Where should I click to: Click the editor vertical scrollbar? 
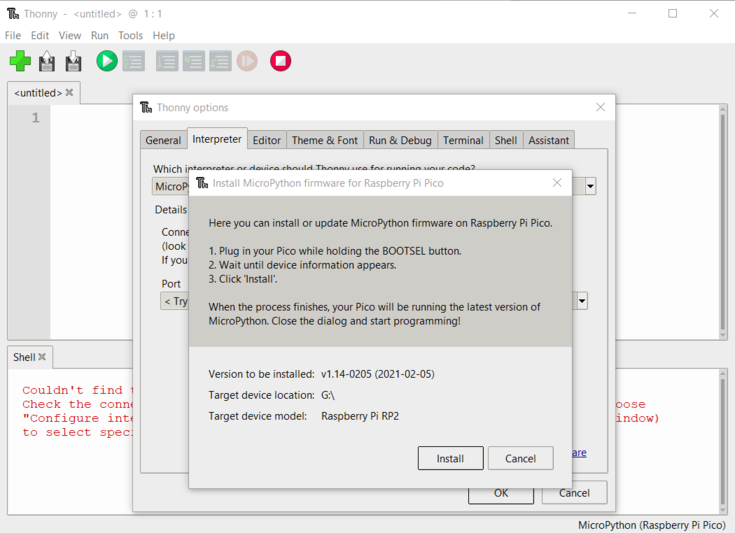point(723,222)
